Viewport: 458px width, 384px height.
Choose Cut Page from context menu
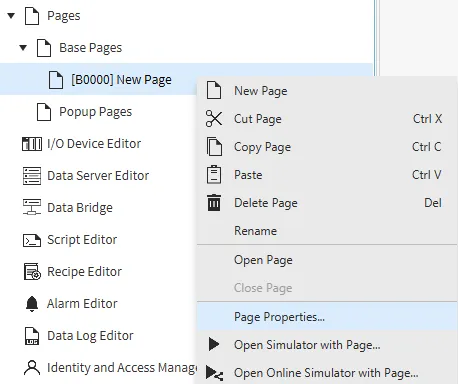tap(327, 119)
